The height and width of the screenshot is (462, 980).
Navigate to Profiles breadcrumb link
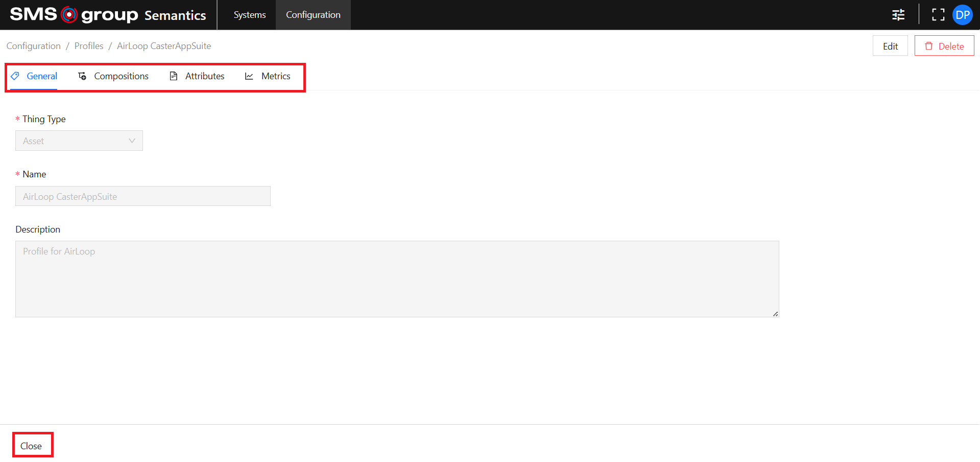click(x=89, y=46)
